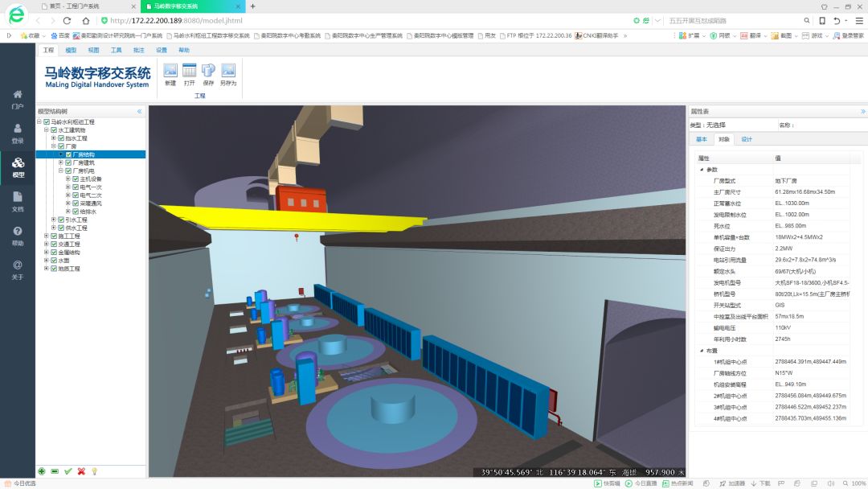Click the red X icon below tree
Viewport: 868px width, 489px height.
pyautogui.click(x=81, y=471)
